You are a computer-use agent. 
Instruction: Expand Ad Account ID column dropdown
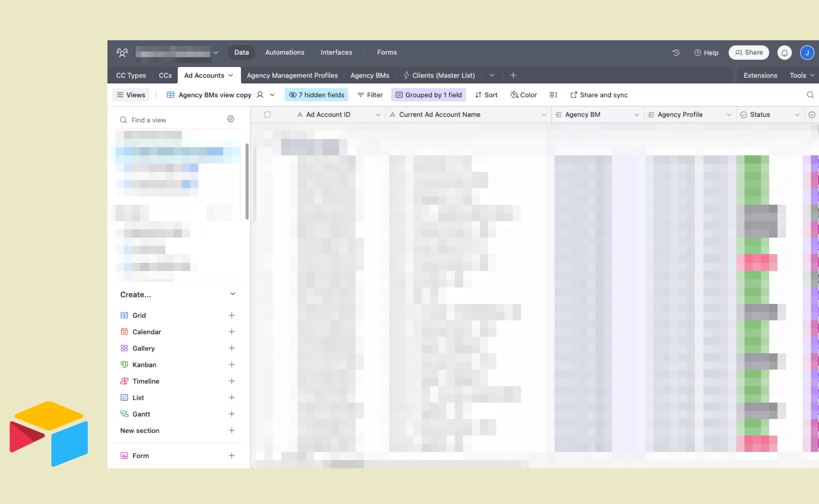point(378,115)
